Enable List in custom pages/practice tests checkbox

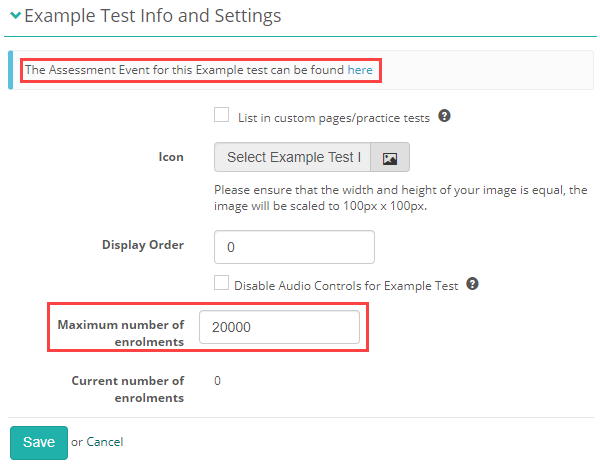[222, 116]
